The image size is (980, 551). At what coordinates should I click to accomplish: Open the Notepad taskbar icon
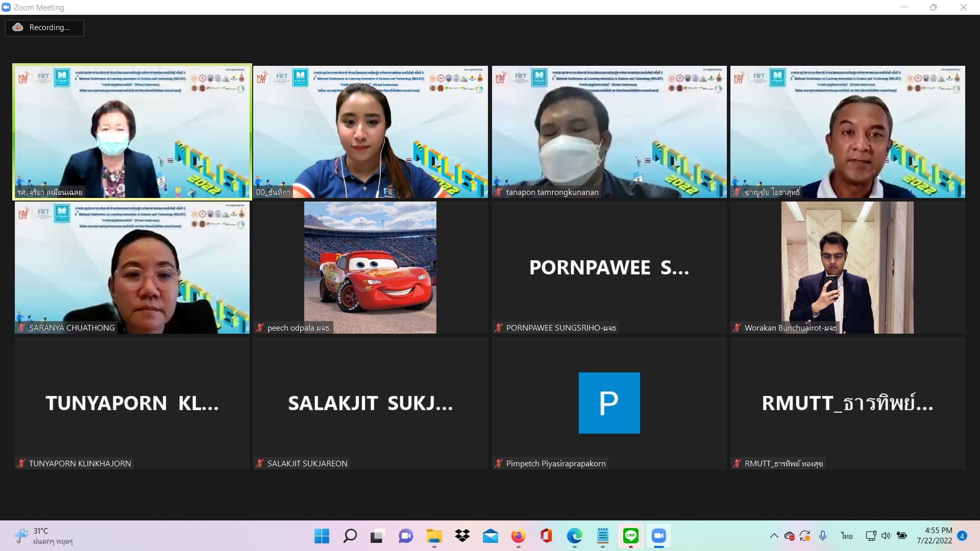click(x=603, y=536)
